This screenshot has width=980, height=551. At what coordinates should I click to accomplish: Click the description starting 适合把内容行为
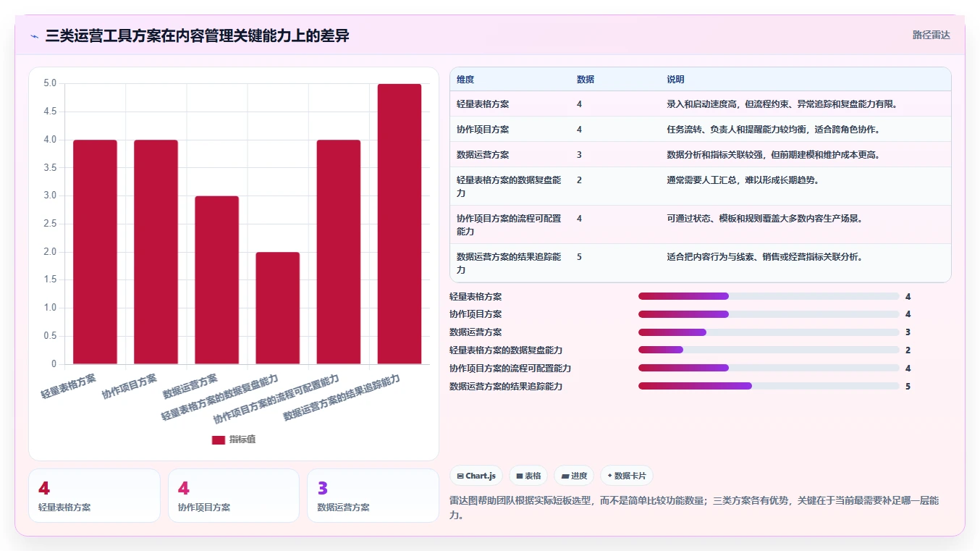pos(764,257)
